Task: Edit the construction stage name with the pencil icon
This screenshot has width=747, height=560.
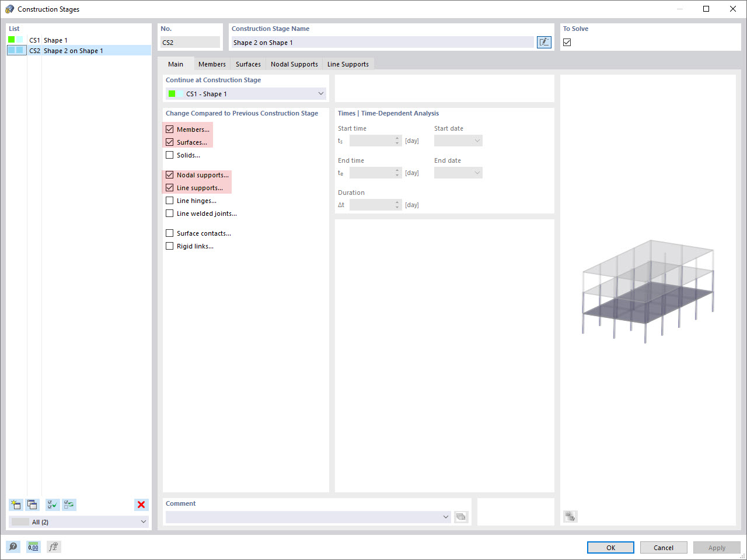Action: click(x=544, y=42)
